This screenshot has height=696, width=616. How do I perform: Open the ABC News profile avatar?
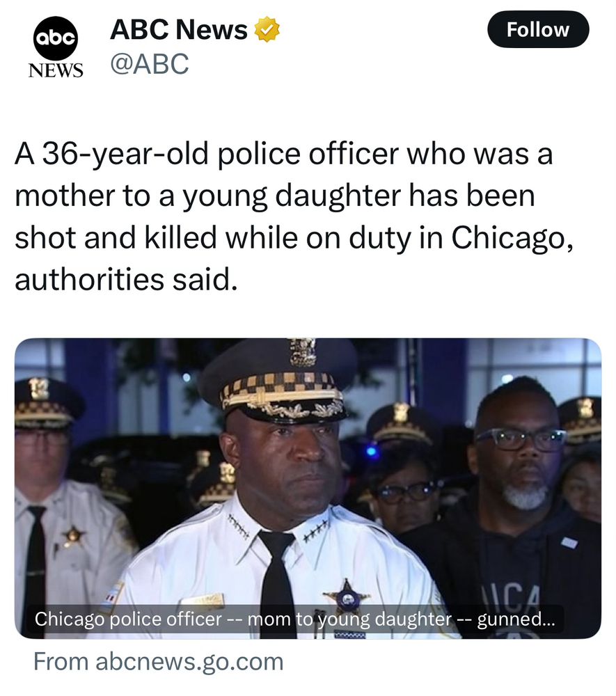click(56, 47)
